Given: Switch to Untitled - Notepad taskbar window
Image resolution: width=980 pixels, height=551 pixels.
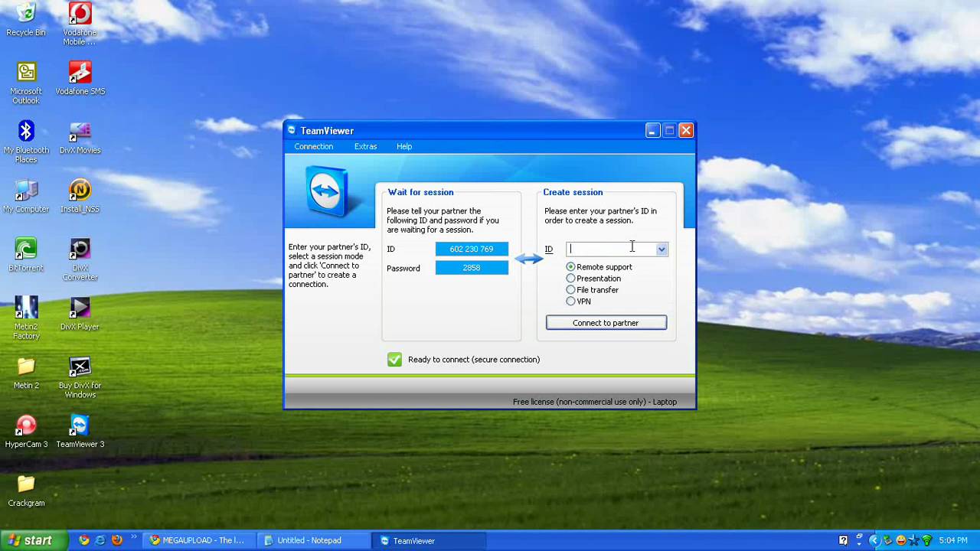Looking at the screenshot, I should click(314, 540).
